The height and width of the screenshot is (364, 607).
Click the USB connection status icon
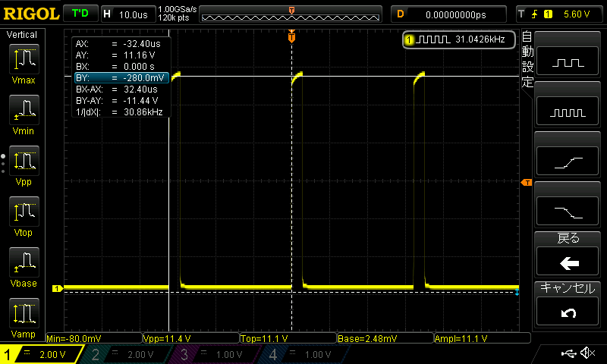coord(568,353)
